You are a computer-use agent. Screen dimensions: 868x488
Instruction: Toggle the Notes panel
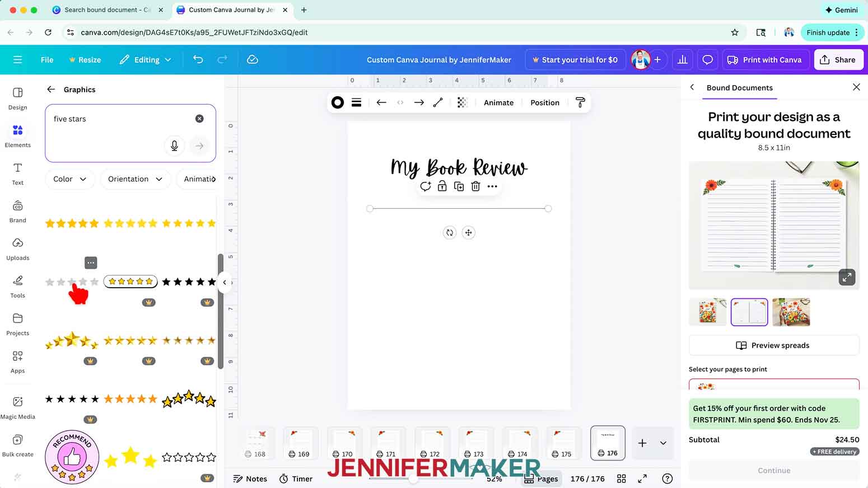tap(250, 478)
